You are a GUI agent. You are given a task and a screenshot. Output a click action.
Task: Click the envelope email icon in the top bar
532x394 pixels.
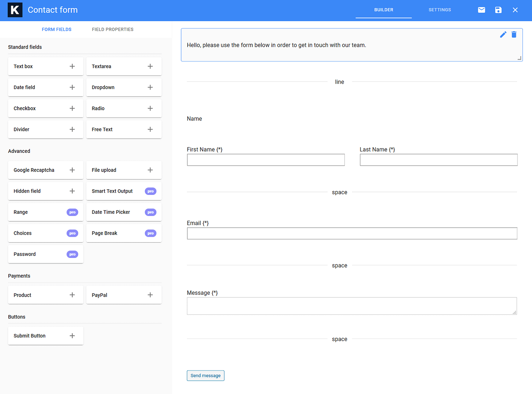[x=481, y=10]
